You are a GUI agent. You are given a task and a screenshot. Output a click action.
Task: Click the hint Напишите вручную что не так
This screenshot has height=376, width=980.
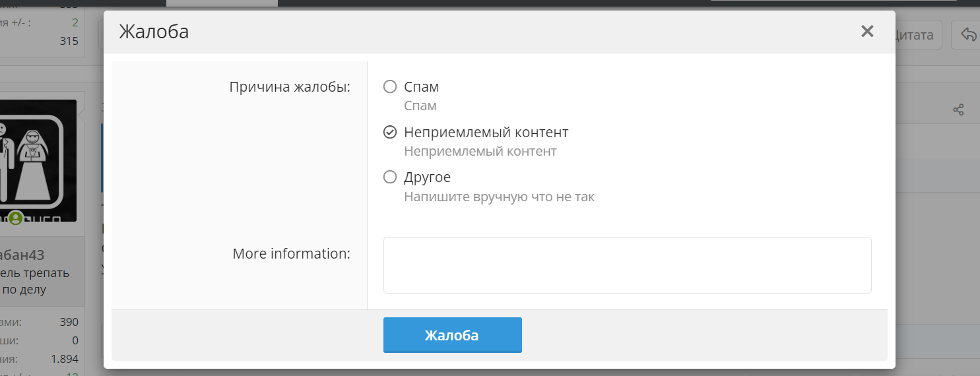click(x=500, y=197)
